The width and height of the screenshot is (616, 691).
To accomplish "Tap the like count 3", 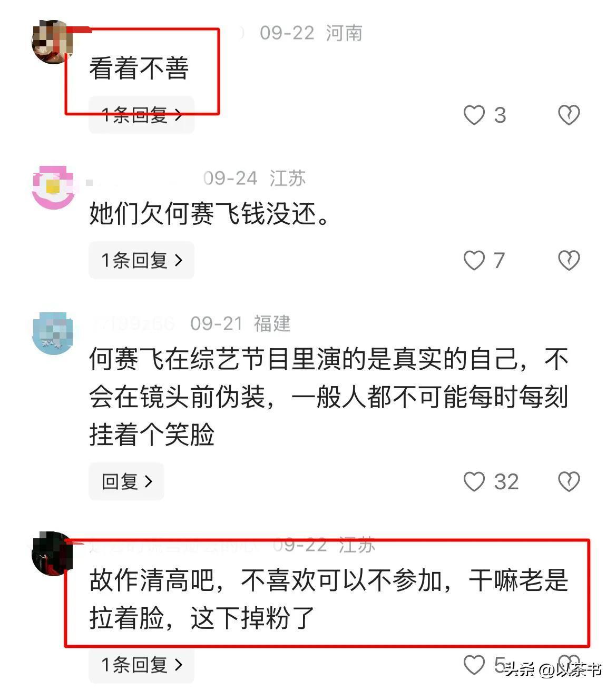I will pyautogui.click(x=500, y=115).
